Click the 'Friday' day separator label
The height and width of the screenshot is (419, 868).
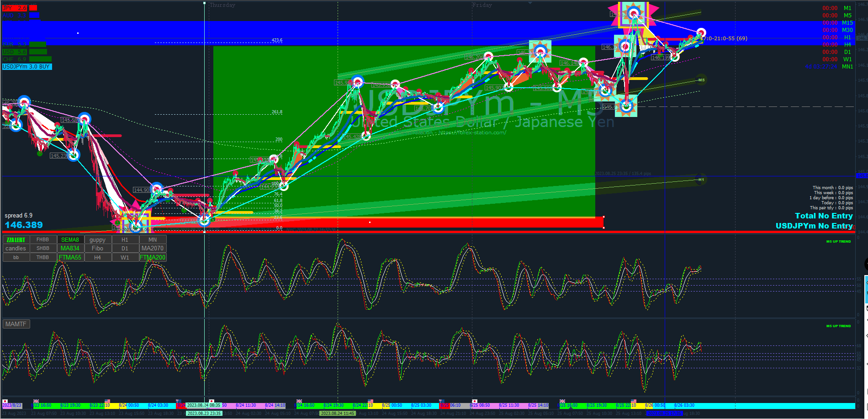(482, 5)
